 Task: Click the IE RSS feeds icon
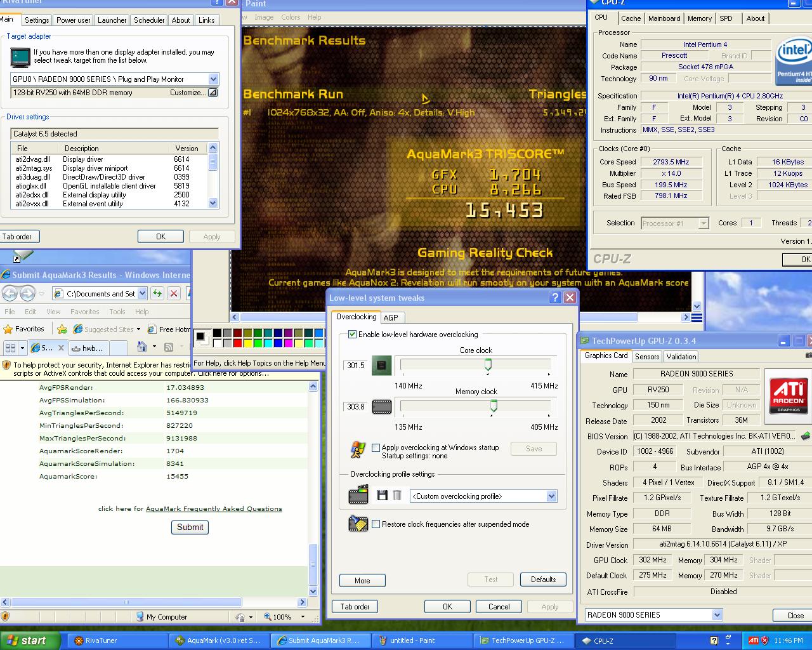(x=169, y=347)
